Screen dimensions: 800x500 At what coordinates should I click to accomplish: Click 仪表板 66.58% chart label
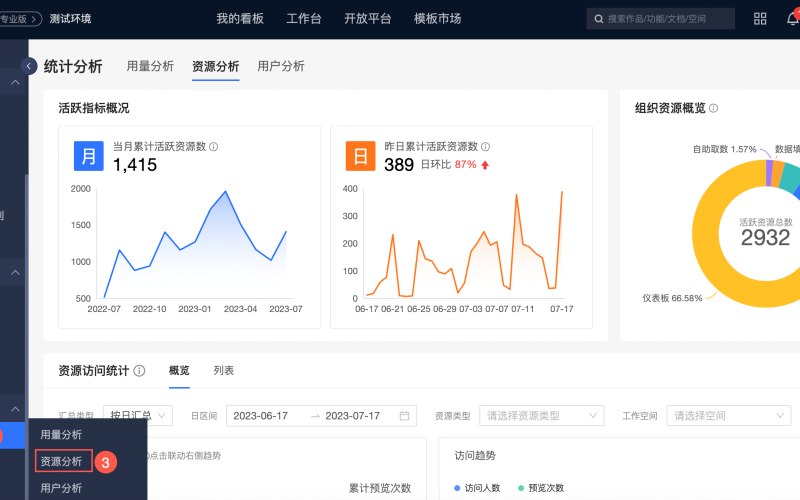pos(672,298)
